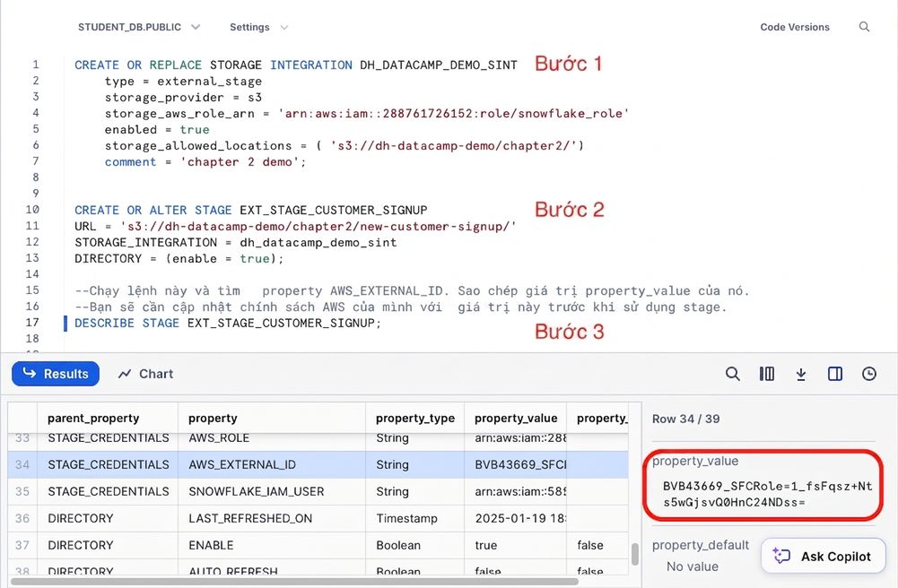
Task: Open the column selector icon in results toolbar
Action: 767,374
